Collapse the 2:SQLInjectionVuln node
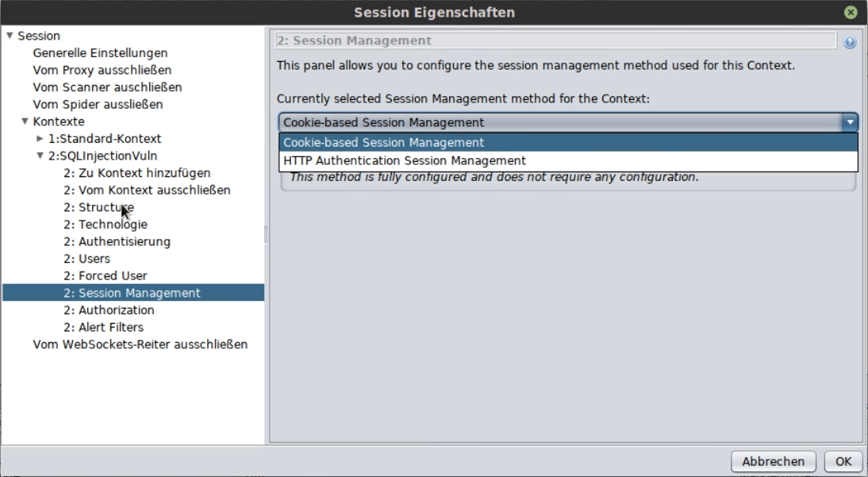 pos(40,156)
